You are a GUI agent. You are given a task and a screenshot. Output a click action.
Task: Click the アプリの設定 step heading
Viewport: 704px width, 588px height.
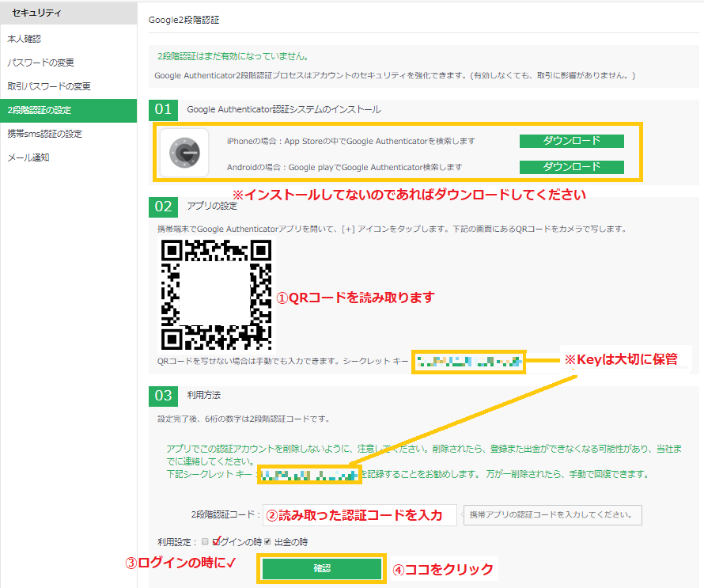point(212,207)
